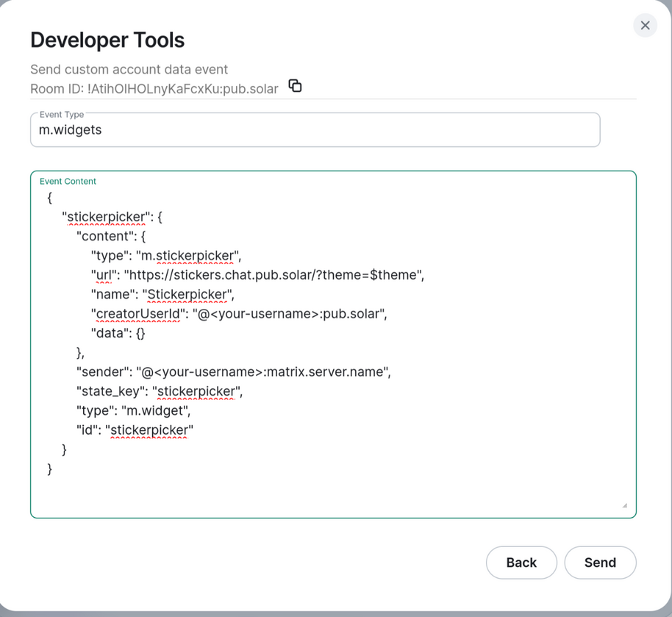Go back with the Back button
Image resolution: width=672 pixels, height=617 pixels.
(x=521, y=563)
